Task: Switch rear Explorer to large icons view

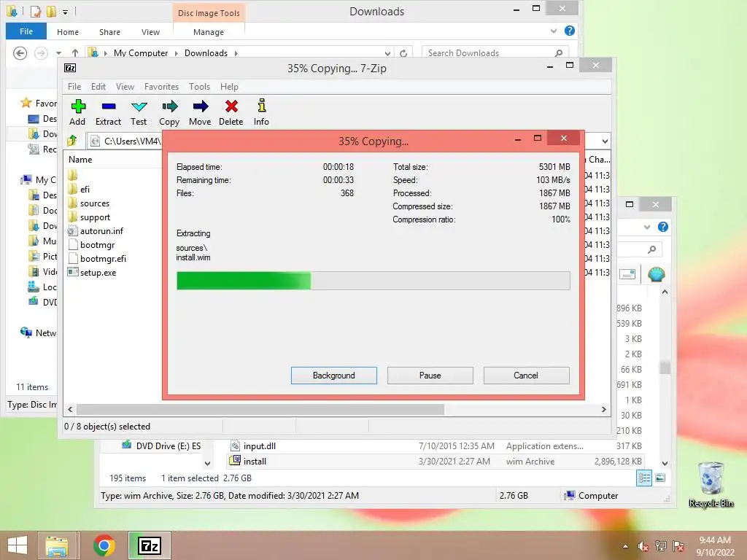Action: pos(660,478)
